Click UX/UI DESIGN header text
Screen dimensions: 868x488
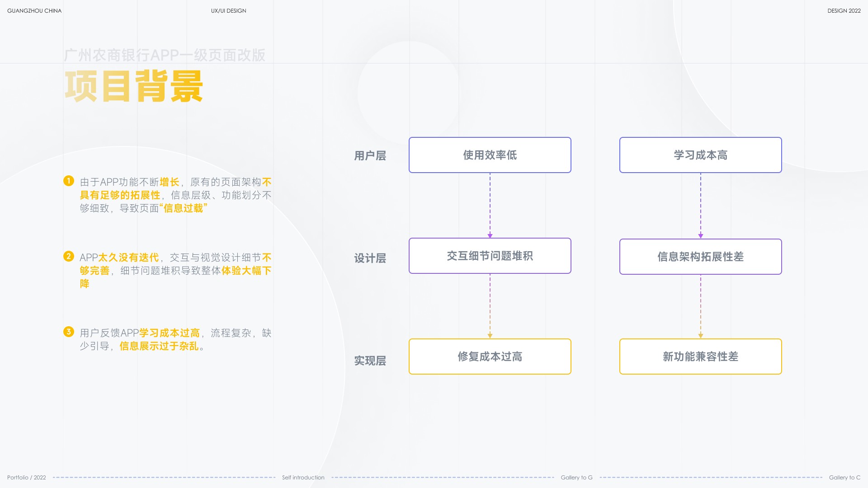click(228, 11)
